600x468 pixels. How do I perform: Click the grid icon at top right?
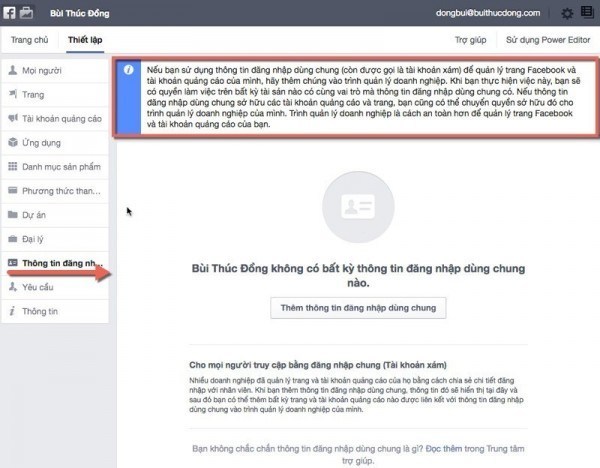pos(587,13)
